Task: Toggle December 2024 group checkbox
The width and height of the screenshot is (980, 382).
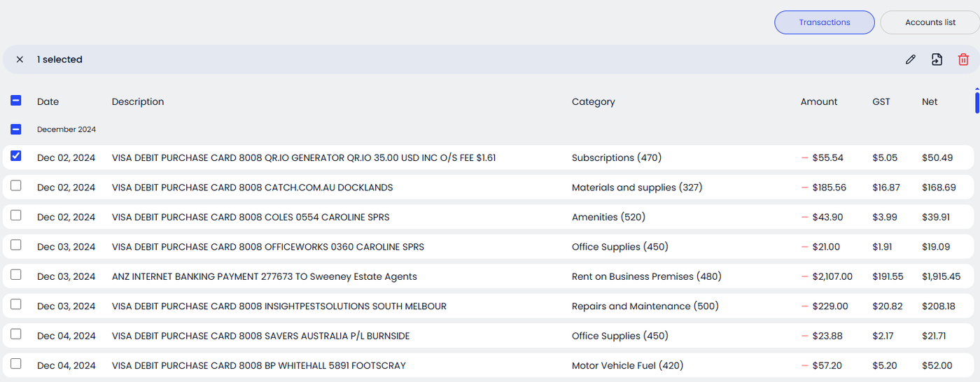Action: pos(16,129)
